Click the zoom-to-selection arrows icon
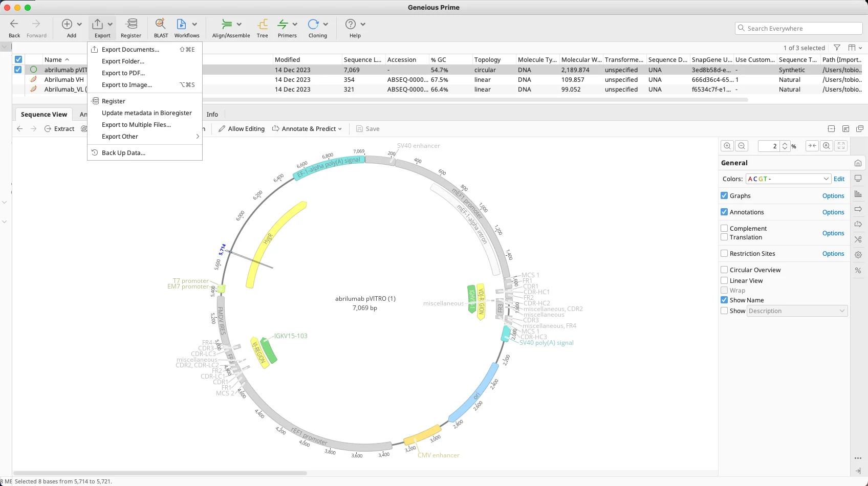868x486 pixels. tap(812, 146)
